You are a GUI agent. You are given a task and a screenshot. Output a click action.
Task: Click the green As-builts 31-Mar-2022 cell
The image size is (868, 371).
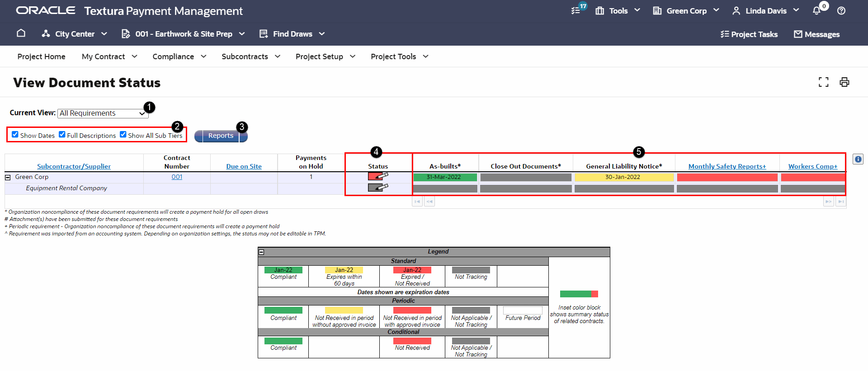pos(445,177)
